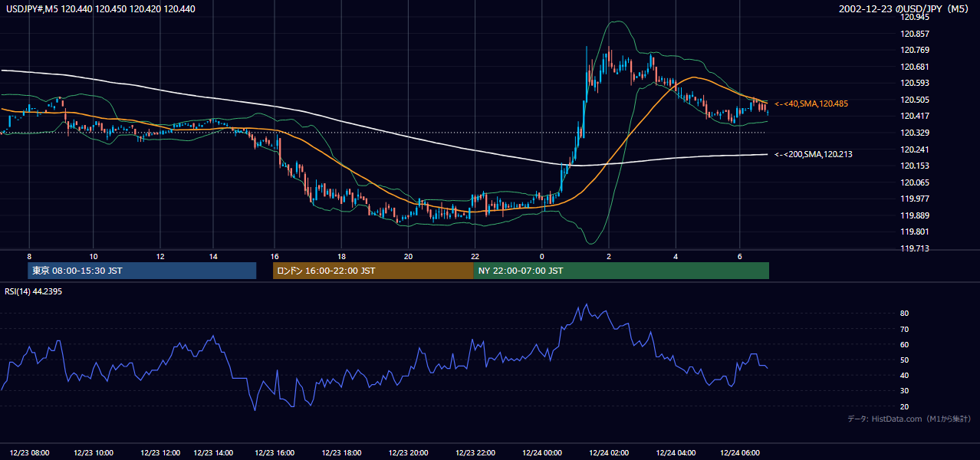Click hour label 8 under price chart
980x460 pixels.
click(29, 256)
